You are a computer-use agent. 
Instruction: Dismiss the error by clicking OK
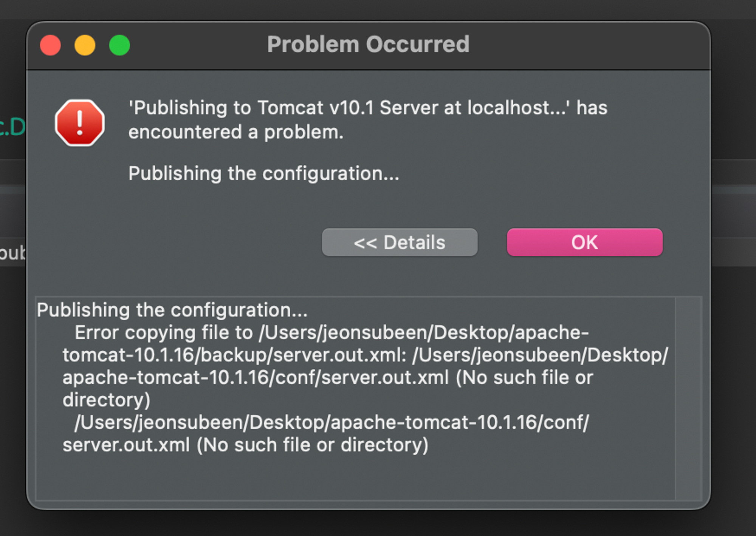tap(584, 242)
